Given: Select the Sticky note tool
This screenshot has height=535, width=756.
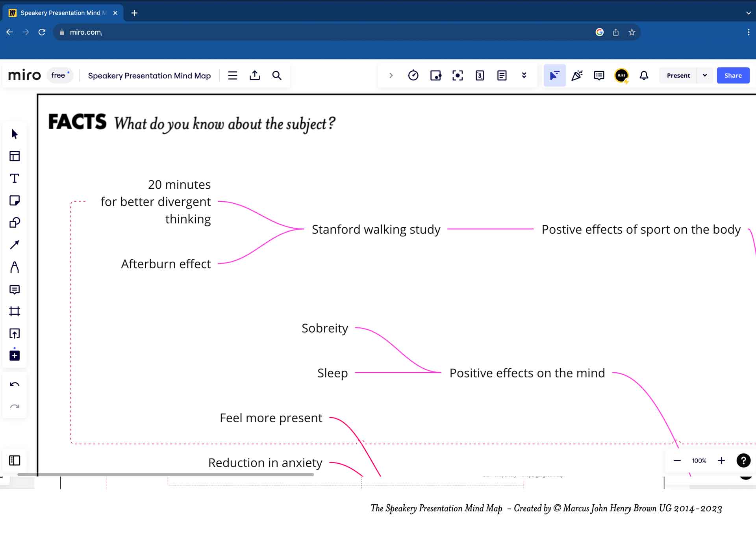Looking at the screenshot, I should click(x=15, y=200).
